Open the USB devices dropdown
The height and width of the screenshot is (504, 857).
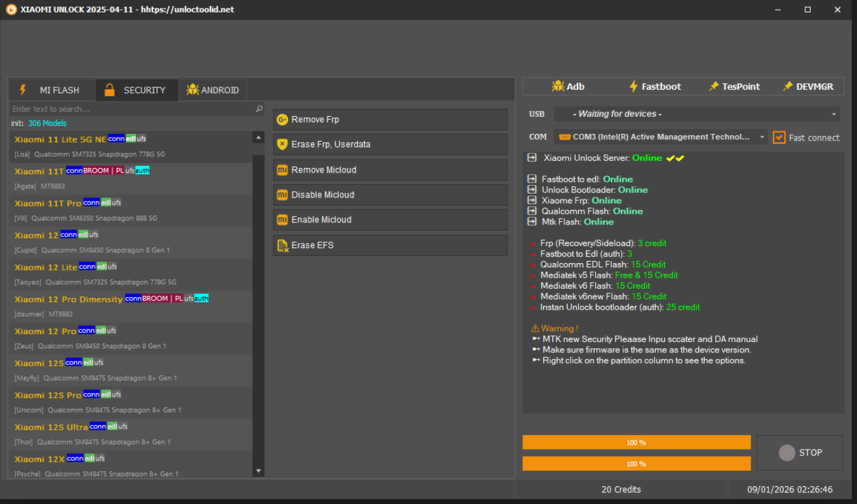point(697,114)
